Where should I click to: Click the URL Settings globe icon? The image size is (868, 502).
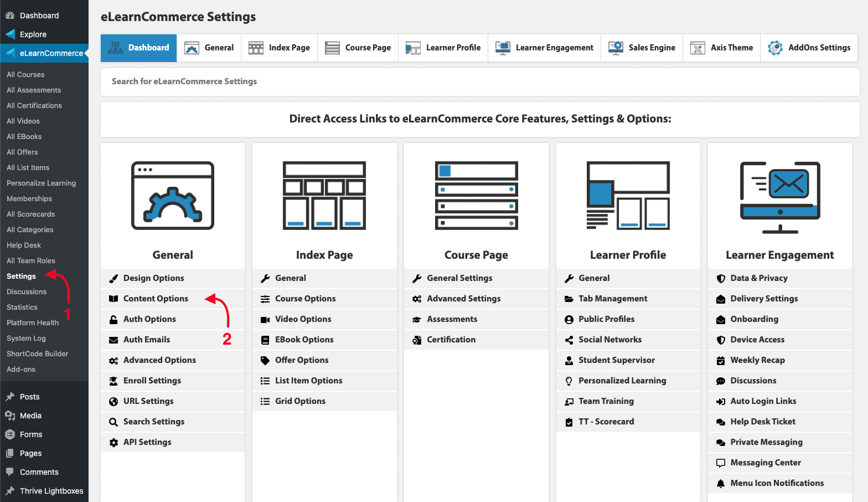113,402
